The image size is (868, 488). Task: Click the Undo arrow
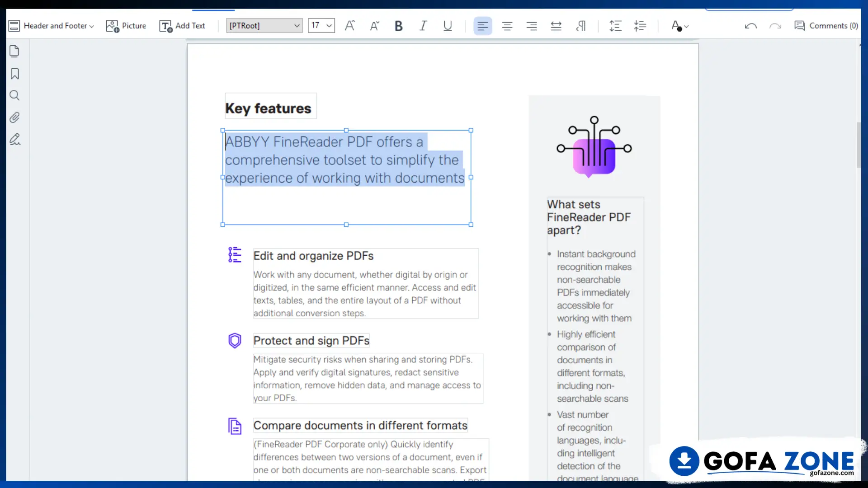pyautogui.click(x=750, y=26)
